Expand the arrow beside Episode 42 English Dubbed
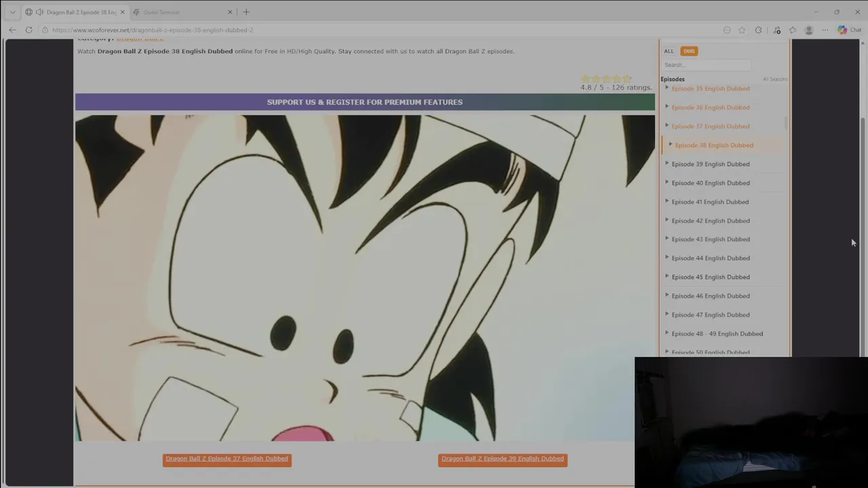The width and height of the screenshot is (868, 488). click(667, 220)
